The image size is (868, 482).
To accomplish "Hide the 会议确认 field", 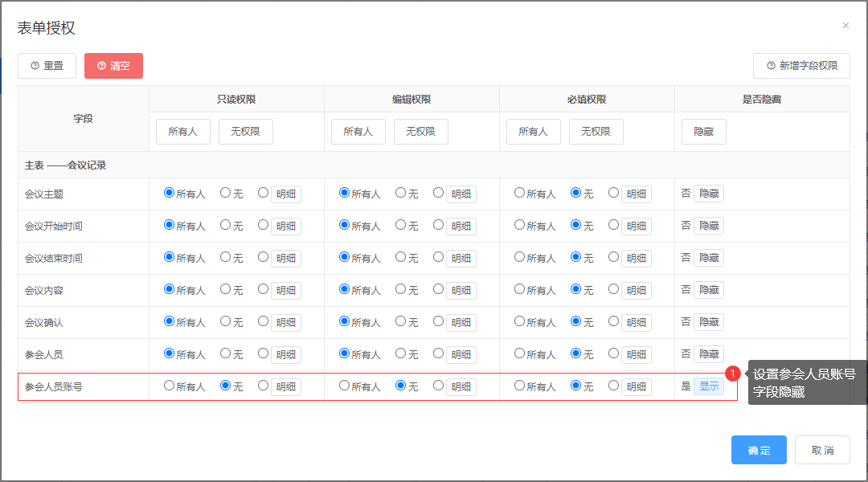I will (708, 322).
